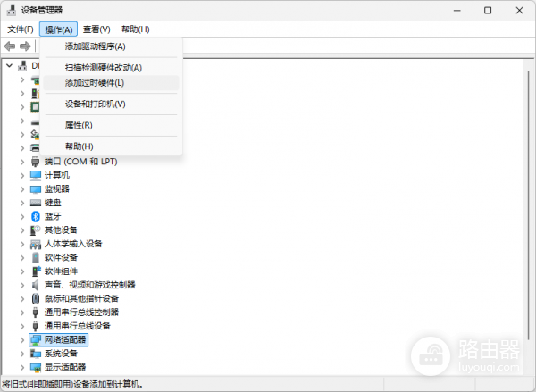Select 鼠标和其他指针设备 row
This screenshot has width=536, height=392.
81,299
